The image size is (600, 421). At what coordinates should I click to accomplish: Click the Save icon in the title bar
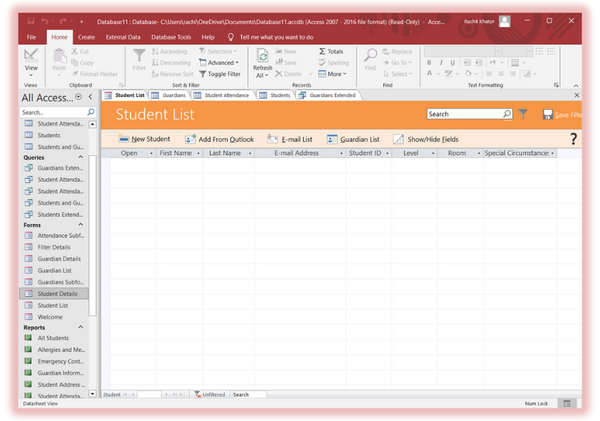pos(31,21)
